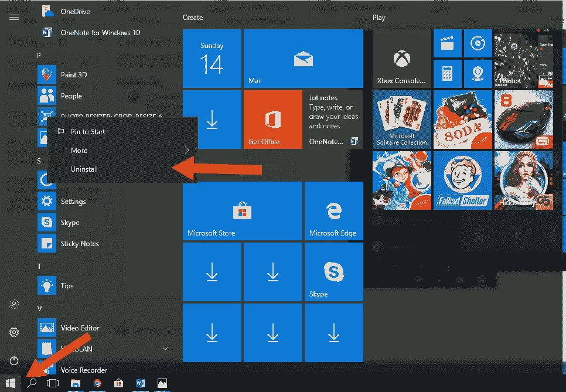Expand the VideoLAN folder chevron
Image resolution: width=566 pixels, height=392 pixels.
[165, 349]
